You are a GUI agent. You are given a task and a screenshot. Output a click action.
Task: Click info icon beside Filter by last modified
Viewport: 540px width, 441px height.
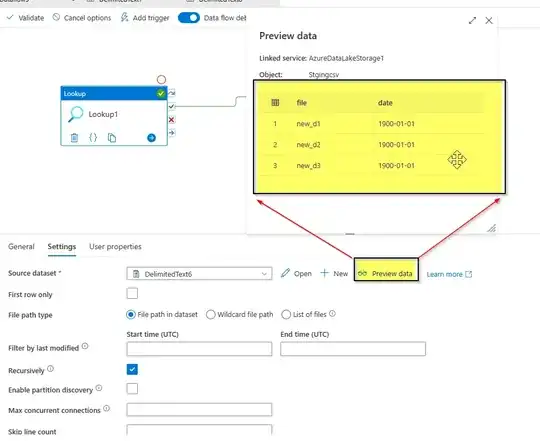pos(85,346)
